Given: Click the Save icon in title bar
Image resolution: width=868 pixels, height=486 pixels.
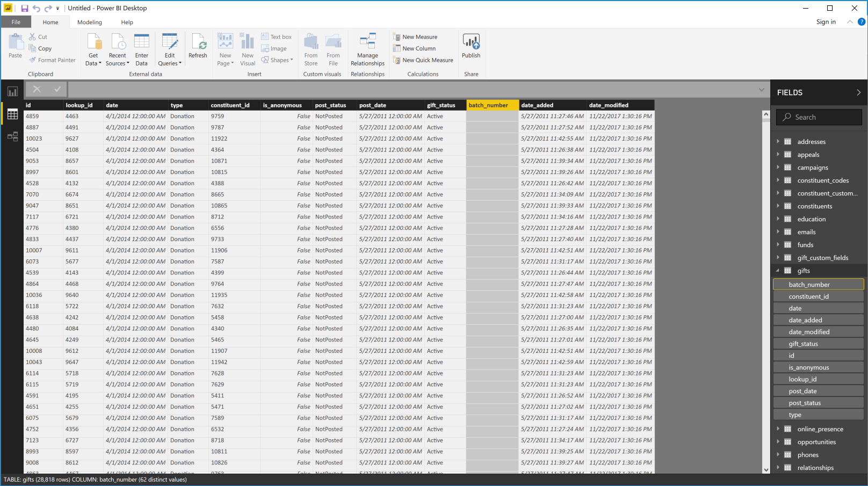Looking at the screenshot, I should 25,8.
